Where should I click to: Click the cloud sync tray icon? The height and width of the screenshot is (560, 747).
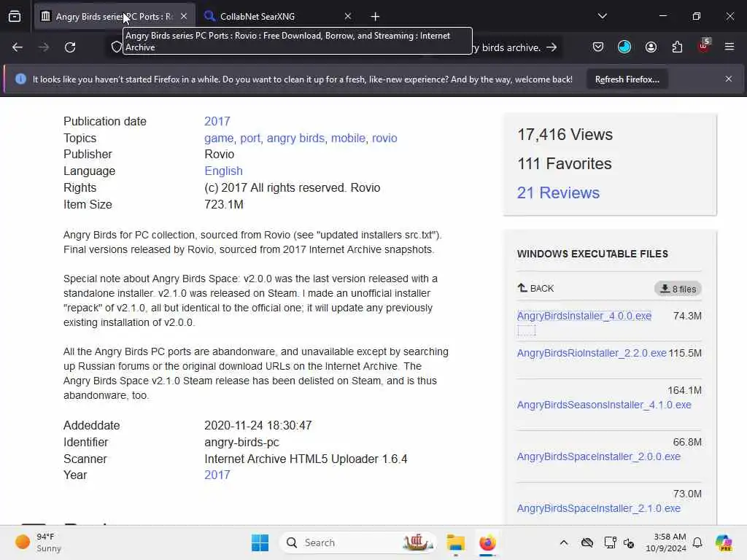(x=587, y=542)
